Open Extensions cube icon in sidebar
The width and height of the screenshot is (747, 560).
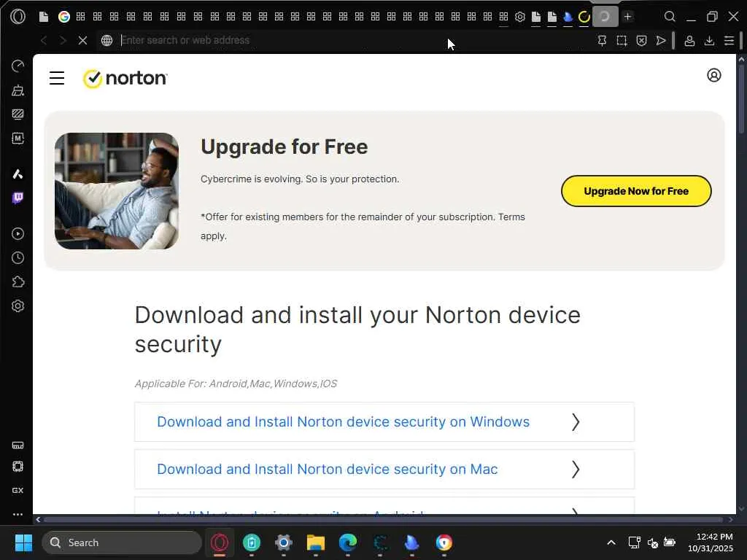[x=18, y=282]
